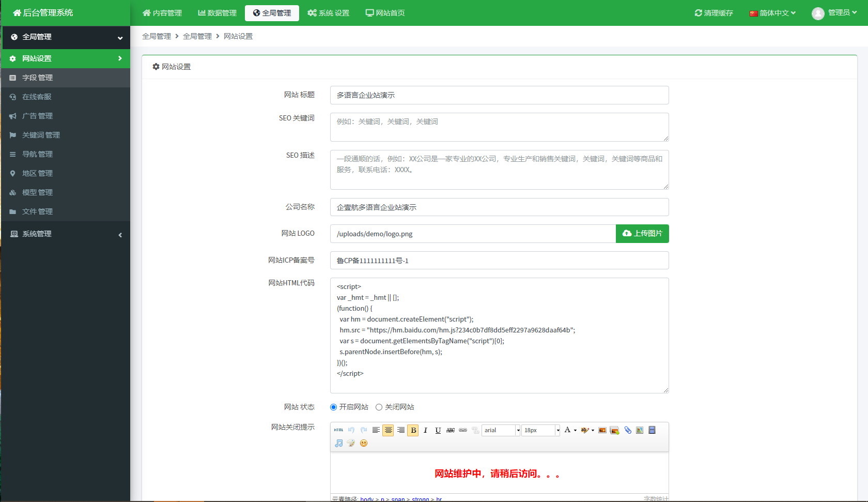868x502 pixels.
Task: Click the 后台管理系统 home logo
Action: click(43, 13)
